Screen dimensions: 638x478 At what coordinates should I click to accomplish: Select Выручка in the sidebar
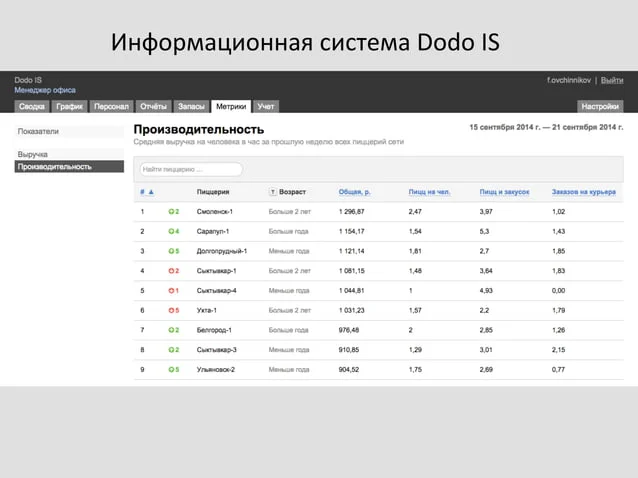click(x=69, y=154)
